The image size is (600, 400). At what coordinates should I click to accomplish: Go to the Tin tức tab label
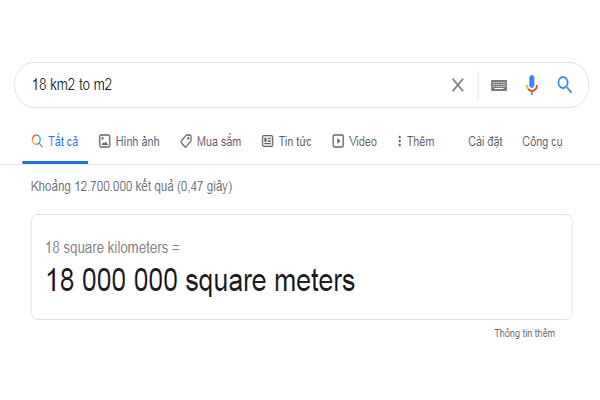coord(295,141)
